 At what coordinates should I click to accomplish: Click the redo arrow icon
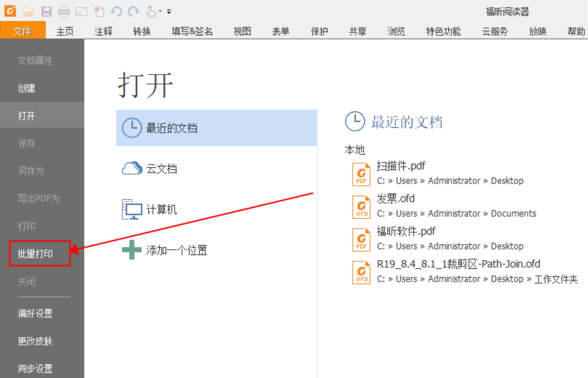(134, 12)
